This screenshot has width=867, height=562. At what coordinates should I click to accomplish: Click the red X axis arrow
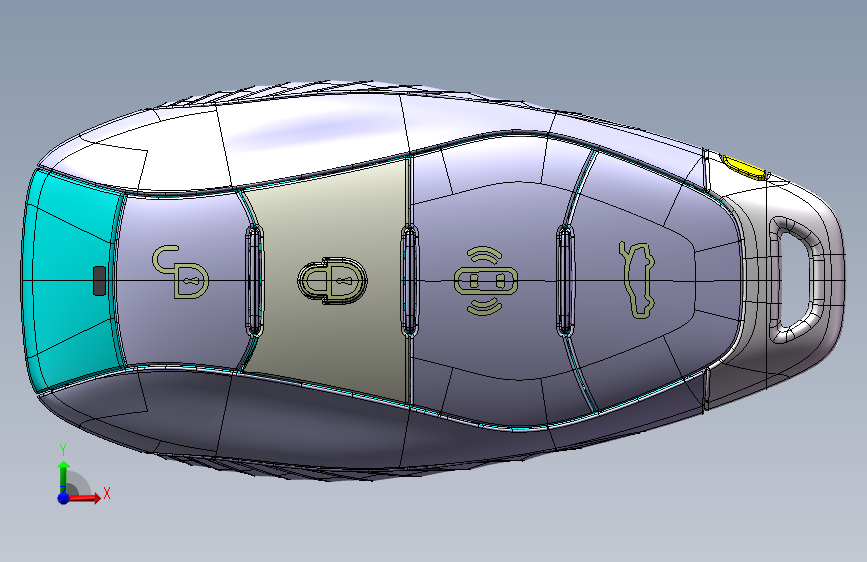[86, 498]
